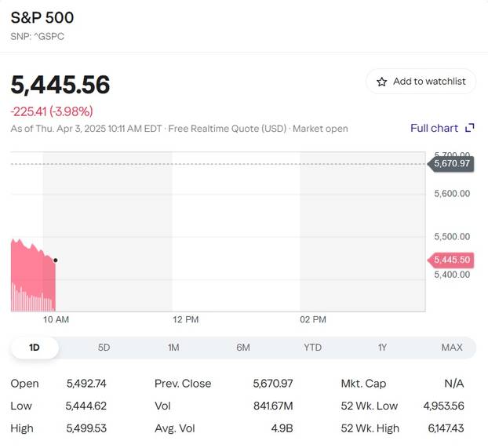Click the Prev. Close value 5,670.97
Image resolution: width=488 pixels, height=448 pixels.
272,384
